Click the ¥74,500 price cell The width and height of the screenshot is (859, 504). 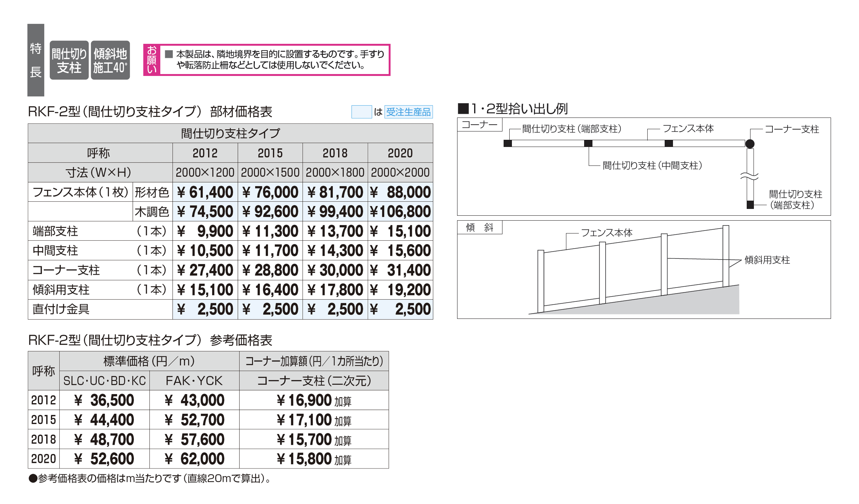click(205, 212)
